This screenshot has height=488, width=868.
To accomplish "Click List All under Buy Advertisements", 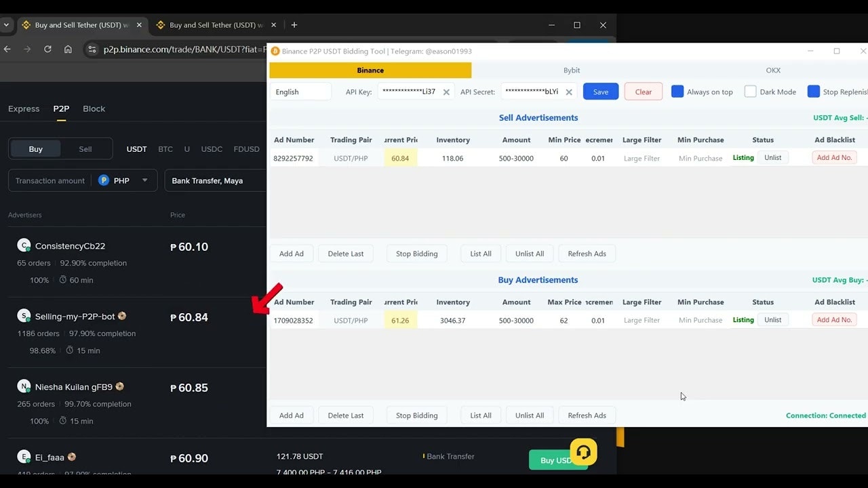I will coord(481,415).
